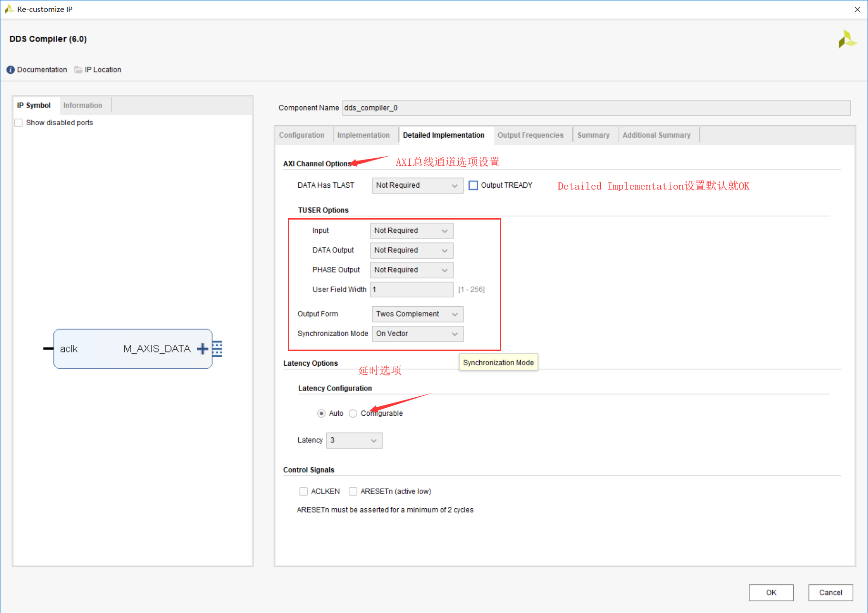Click Cancel button
868x613 pixels.
(831, 593)
